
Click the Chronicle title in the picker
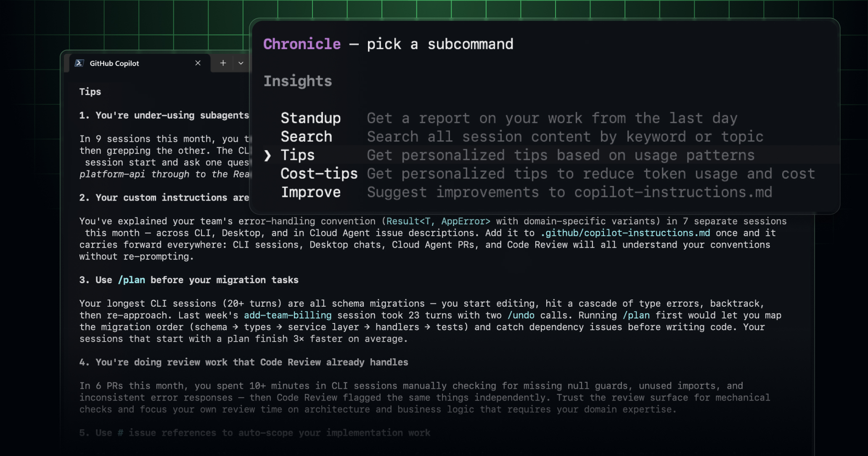(x=302, y=44)
